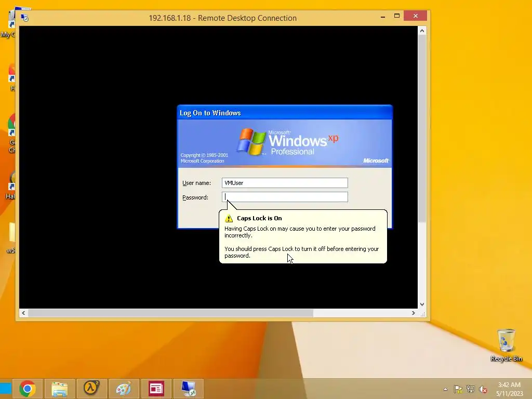The image size is (532, 399).
Task: Click the 192.168.1.18 window title text
Action: [222, 18]
